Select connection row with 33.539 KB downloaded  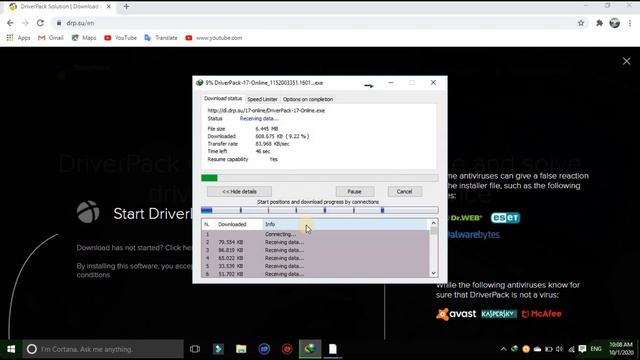coord(315,266)
